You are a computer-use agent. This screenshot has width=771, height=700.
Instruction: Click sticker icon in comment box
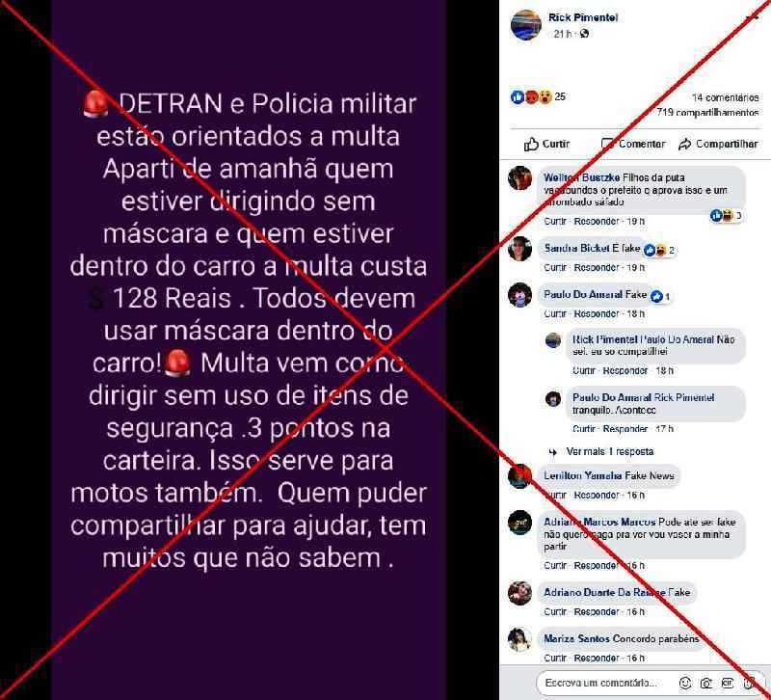click(x=749, y=683)
